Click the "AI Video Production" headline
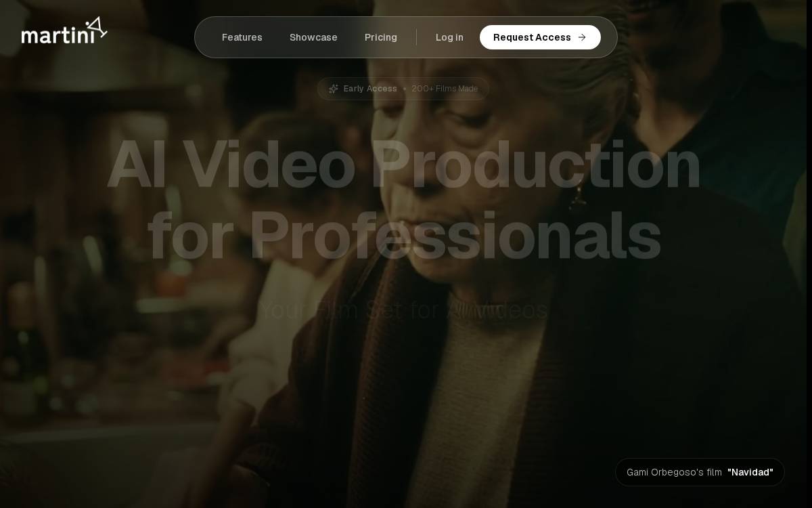 (403, 165)
